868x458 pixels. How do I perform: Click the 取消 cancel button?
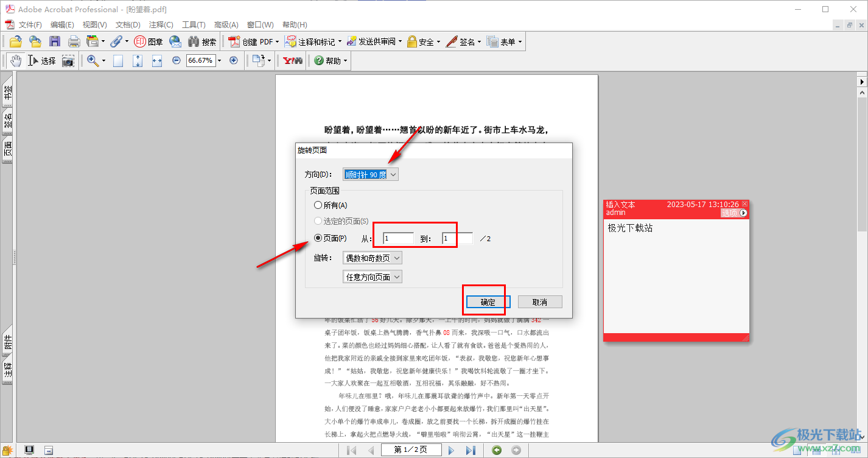[539, 302]
